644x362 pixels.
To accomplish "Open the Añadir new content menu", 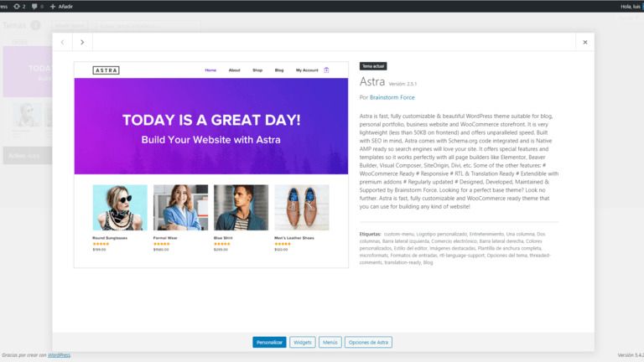I will point(61,6).
